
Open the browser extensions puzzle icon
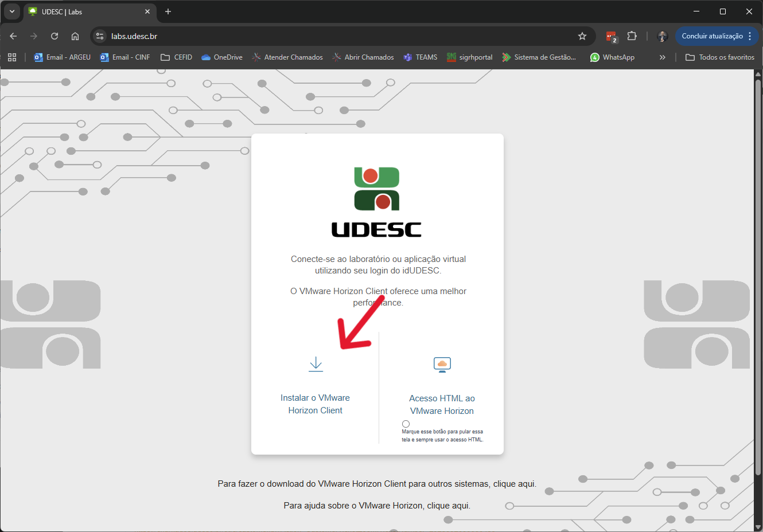coord(632,36)
